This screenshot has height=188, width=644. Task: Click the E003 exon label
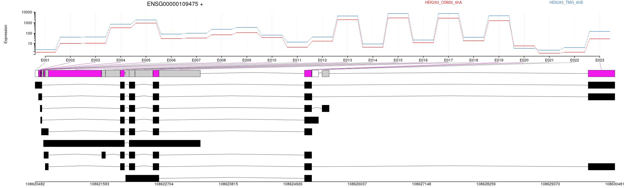pyautogui.click(x=96, y=60)
